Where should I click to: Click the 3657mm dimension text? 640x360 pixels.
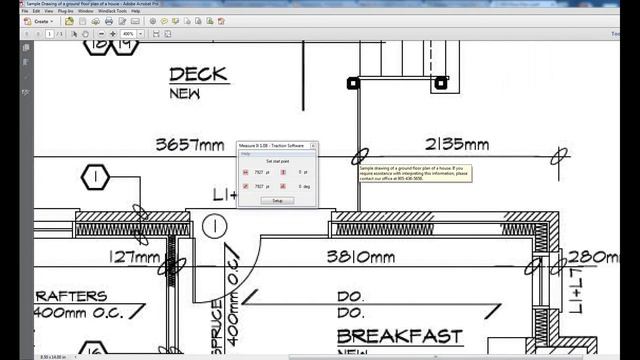190,145
